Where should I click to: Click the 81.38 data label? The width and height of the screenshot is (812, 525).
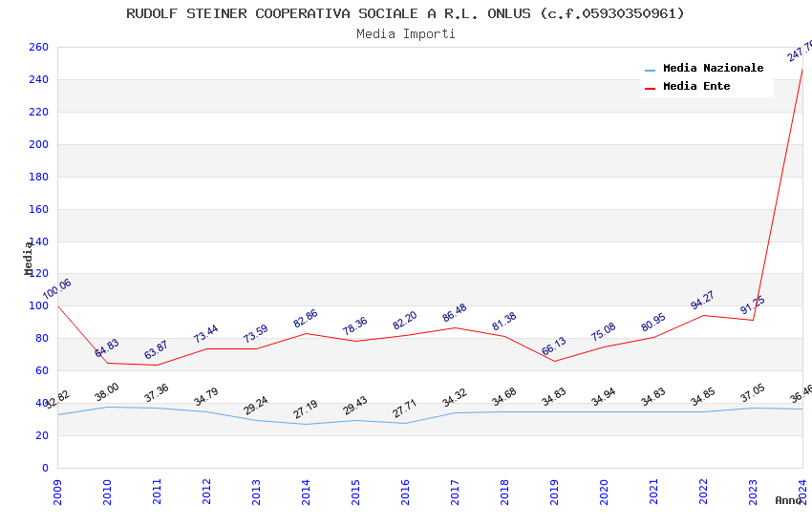pyautogui.click(x=504, y=322)
